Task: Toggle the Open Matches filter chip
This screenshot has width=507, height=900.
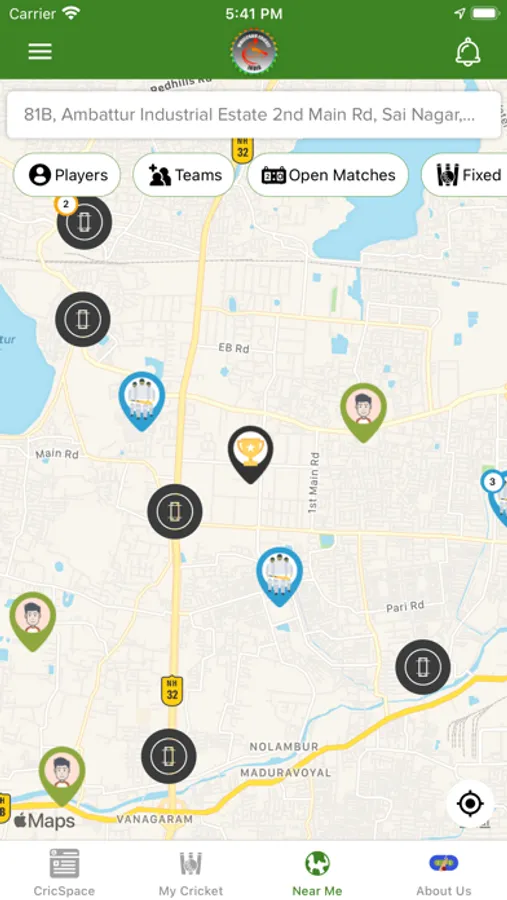Action: [328, 175]
